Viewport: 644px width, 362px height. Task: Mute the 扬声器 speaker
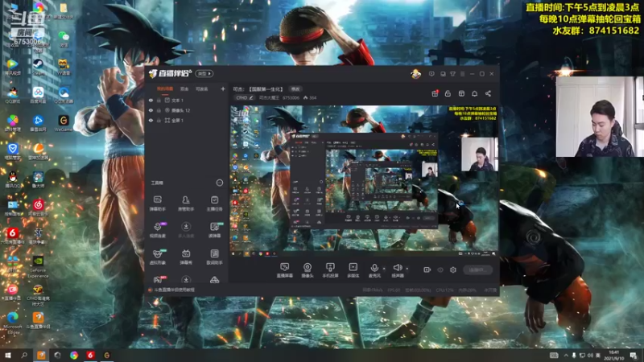(397, 270)
